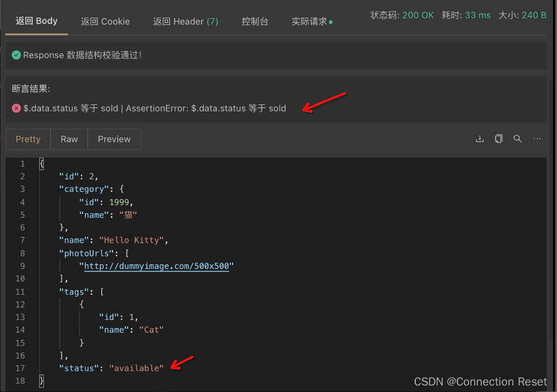The image size is (557, 392).
Task: Click the red failed assertion icon
Action: [x=16, y=108]
